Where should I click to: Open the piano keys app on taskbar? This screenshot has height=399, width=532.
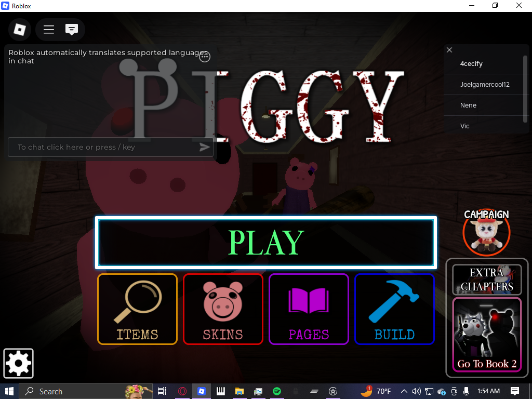221,391
